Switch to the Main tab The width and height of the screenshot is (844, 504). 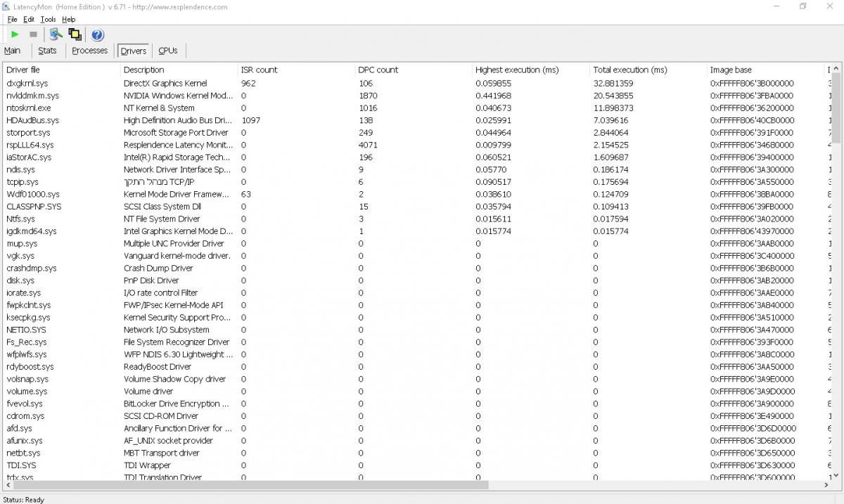pyautogui.click(x=12, y=51)
